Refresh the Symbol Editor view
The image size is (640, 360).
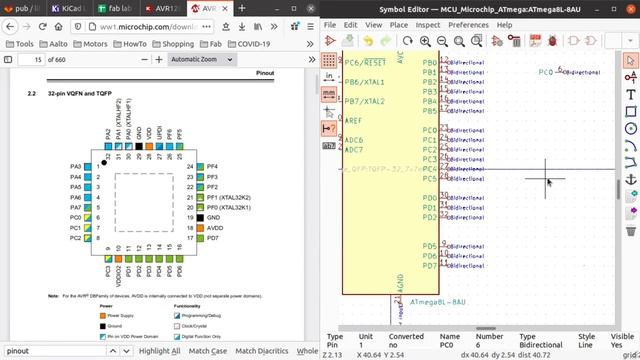(x=407, y=41)
